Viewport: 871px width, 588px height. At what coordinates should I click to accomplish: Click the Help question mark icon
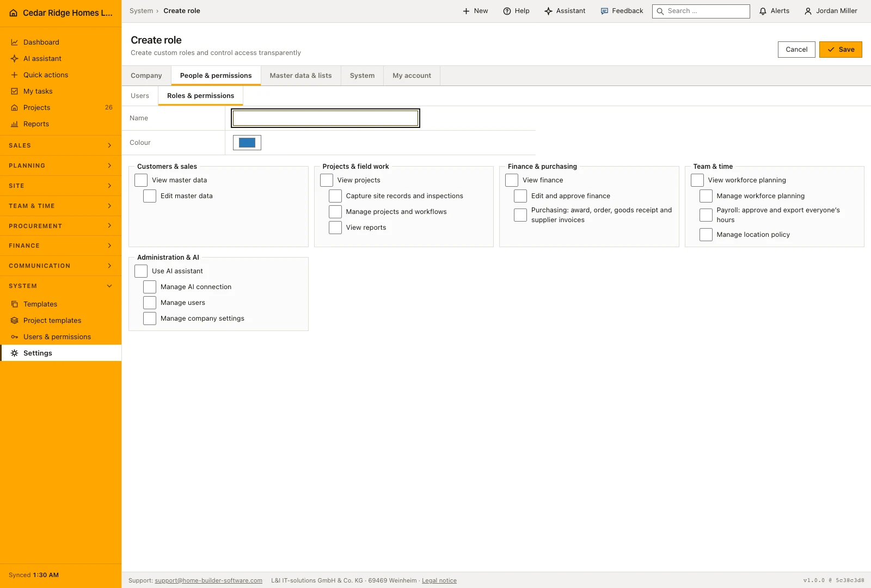[x=507, y=11]
